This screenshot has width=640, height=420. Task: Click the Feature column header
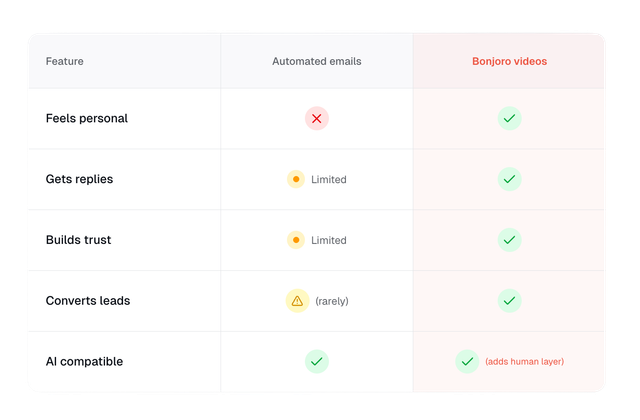click(x=65, y=61)
